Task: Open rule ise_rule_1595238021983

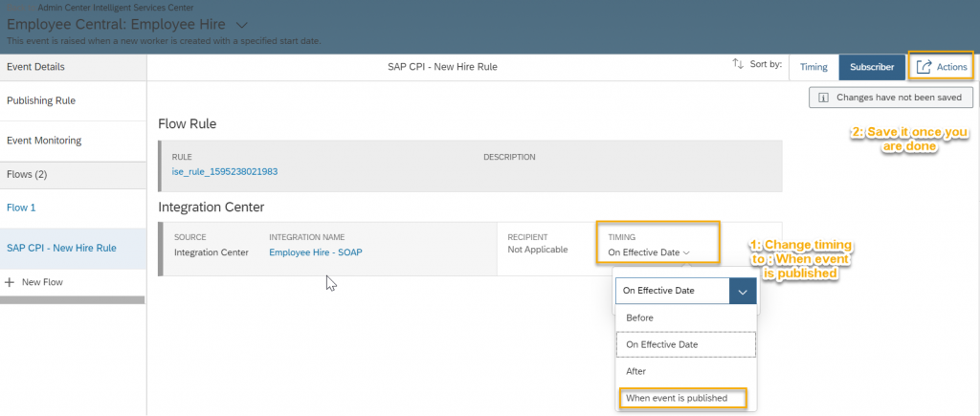Action: [x=224, y=171]
